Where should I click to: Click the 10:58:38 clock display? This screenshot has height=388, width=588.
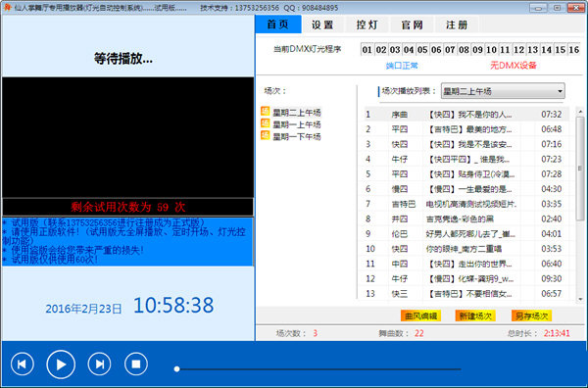(173, 306)
